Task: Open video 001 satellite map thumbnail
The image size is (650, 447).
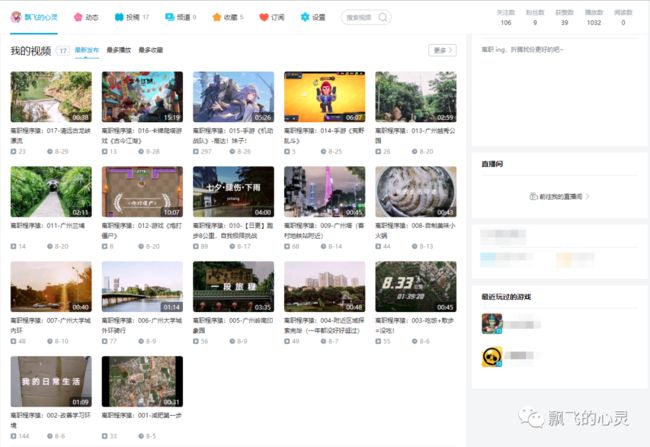Action: [x=142, y=381]
